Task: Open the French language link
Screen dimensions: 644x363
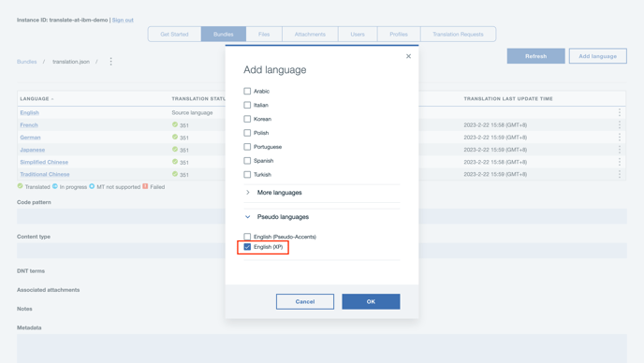Action: 29,124
